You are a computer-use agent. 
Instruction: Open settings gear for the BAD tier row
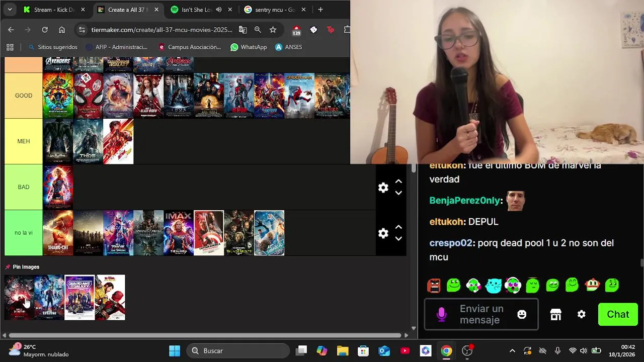pos(383,188)
